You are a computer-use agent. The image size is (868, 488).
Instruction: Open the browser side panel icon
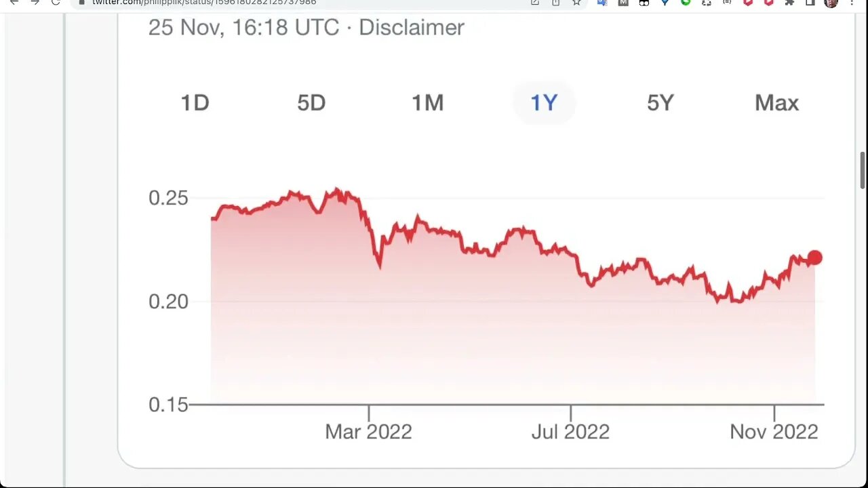click(810, 2)
